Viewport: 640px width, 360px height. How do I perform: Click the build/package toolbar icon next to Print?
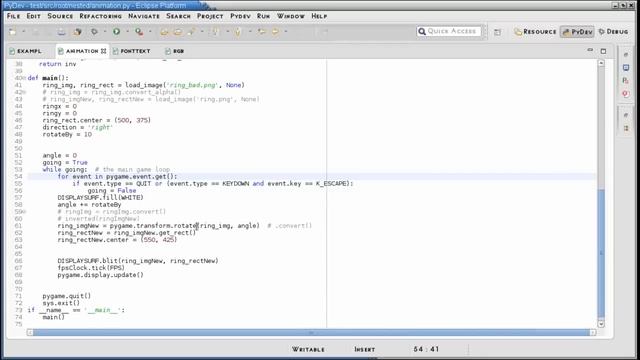[78, 31]
